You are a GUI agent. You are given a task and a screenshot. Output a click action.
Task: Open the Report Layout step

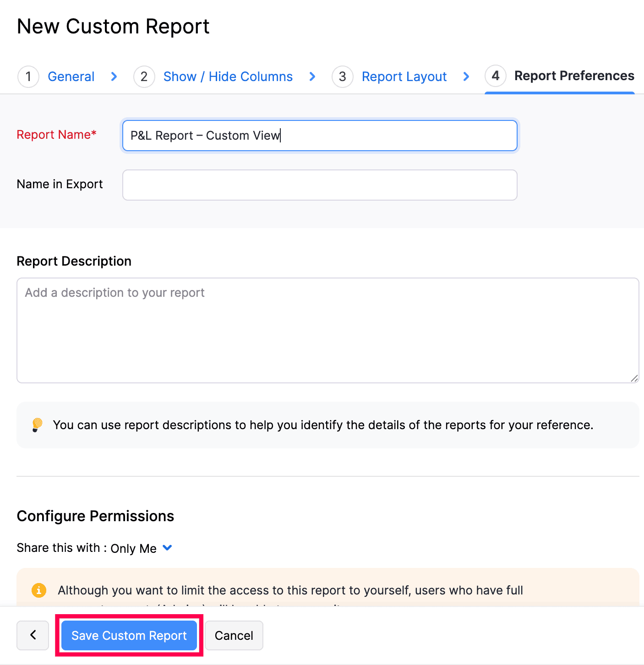[404, 76]
